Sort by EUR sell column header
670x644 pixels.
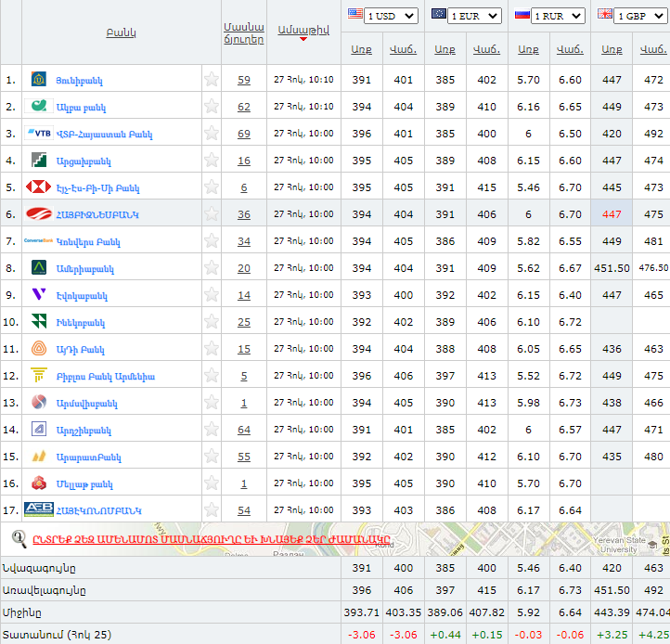486,49
